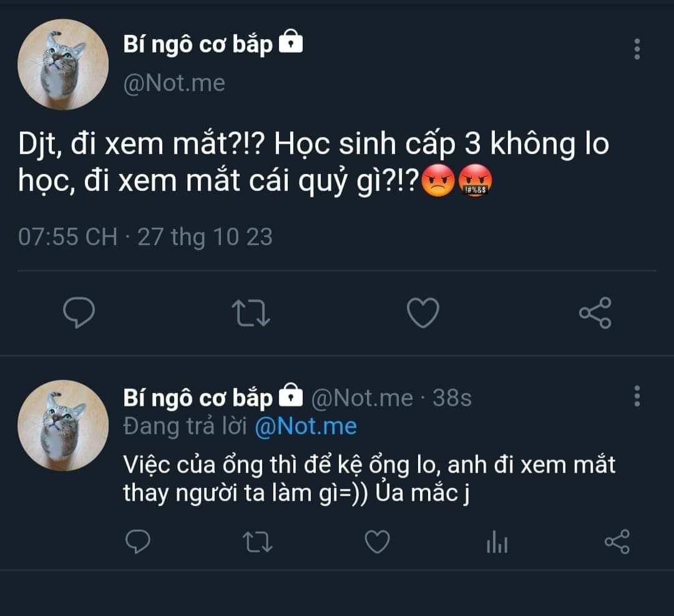
Task: Open the main tweet's cat profile picture
Action: tap(62, 65)
